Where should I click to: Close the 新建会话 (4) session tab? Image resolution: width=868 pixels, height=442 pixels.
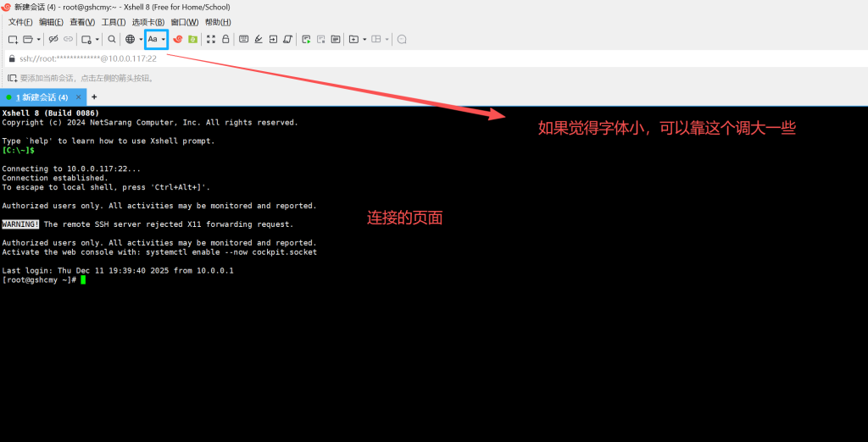(x=79, y=97)
